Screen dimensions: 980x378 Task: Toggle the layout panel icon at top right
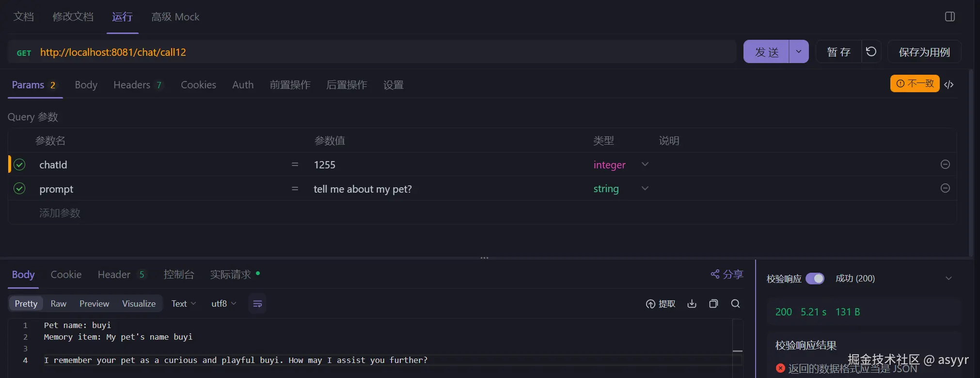click(x=949, y=17)
